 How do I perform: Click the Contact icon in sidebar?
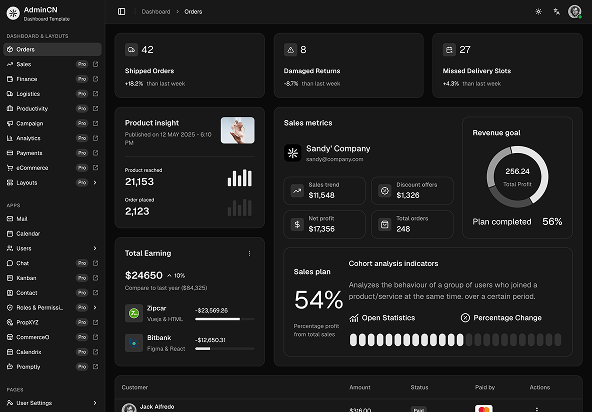coord(10,293)
